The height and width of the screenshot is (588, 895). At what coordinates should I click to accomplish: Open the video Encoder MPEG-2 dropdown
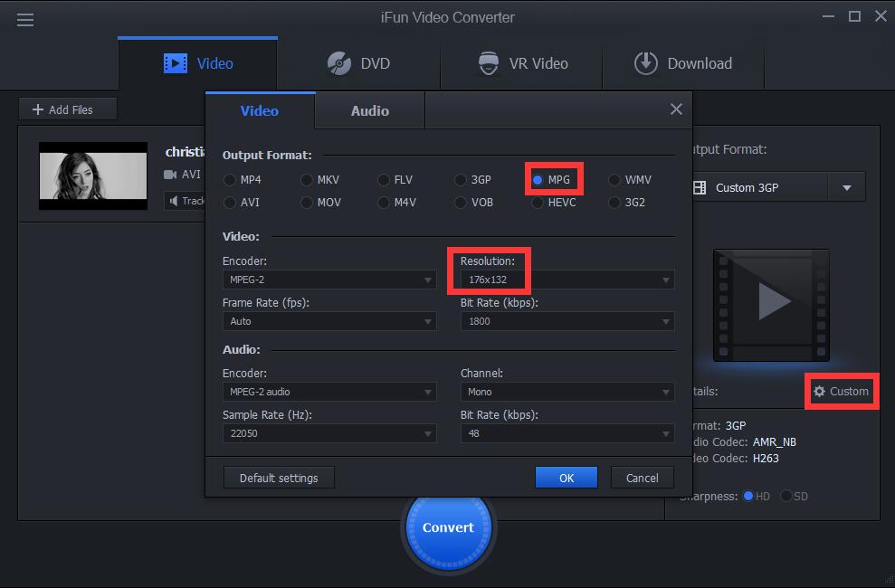(x=329, y=280)
